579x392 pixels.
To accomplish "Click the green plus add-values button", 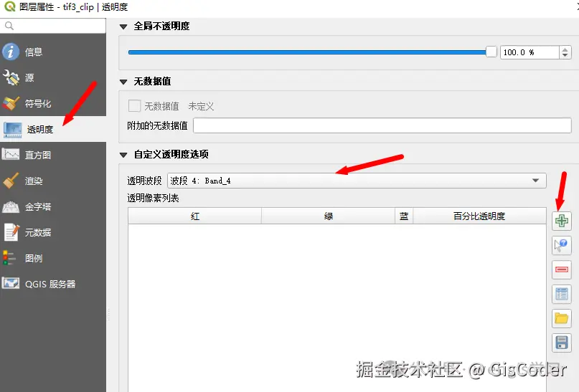I will 562,221.
